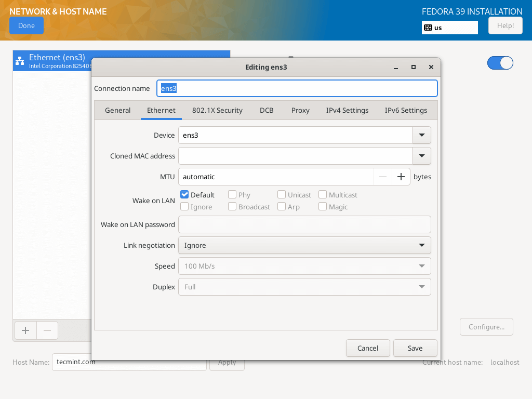Open the Cloned MAC address dropdown
The width and height of the screenshot is (532, 399).
tap(421, 156)
